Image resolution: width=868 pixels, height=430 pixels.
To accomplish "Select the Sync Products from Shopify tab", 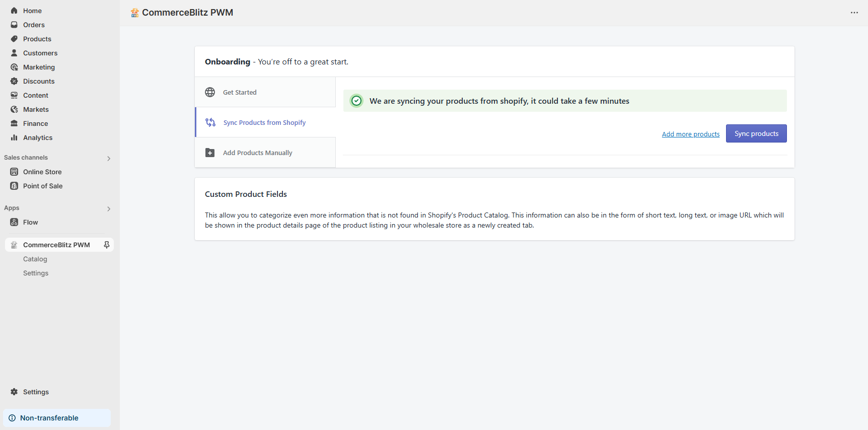I will [x=265, y=122].
